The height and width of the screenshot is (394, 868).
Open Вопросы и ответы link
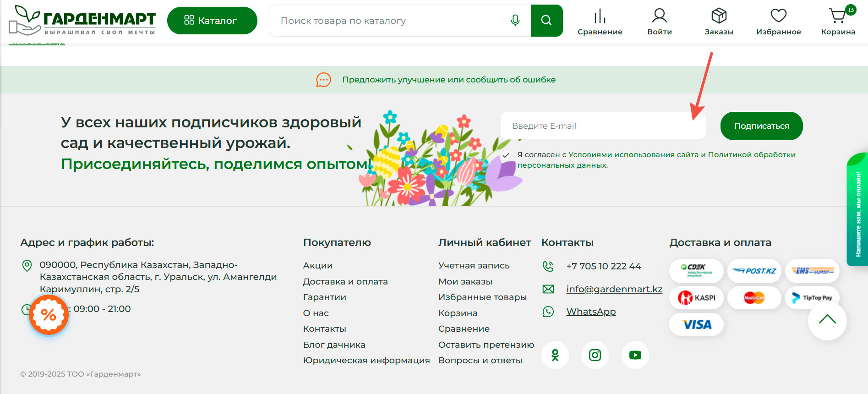point(480,361)
